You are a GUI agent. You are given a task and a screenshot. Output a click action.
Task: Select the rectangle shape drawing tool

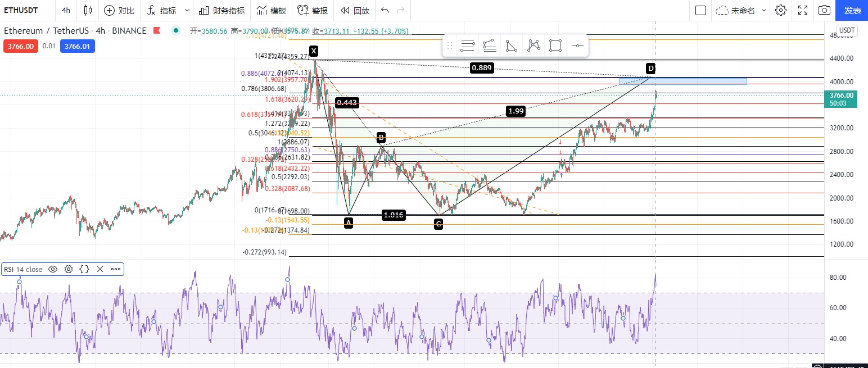[555, 46]
